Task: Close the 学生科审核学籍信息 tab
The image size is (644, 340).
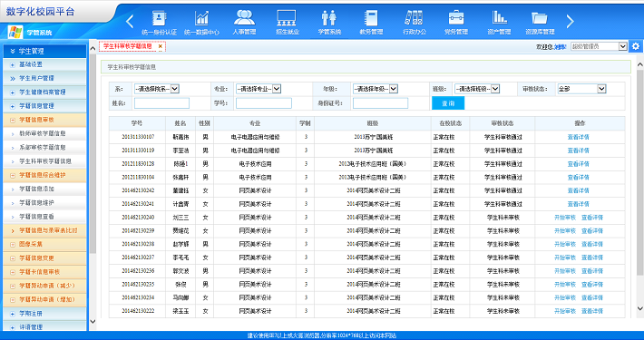Action: coord(161,46)
